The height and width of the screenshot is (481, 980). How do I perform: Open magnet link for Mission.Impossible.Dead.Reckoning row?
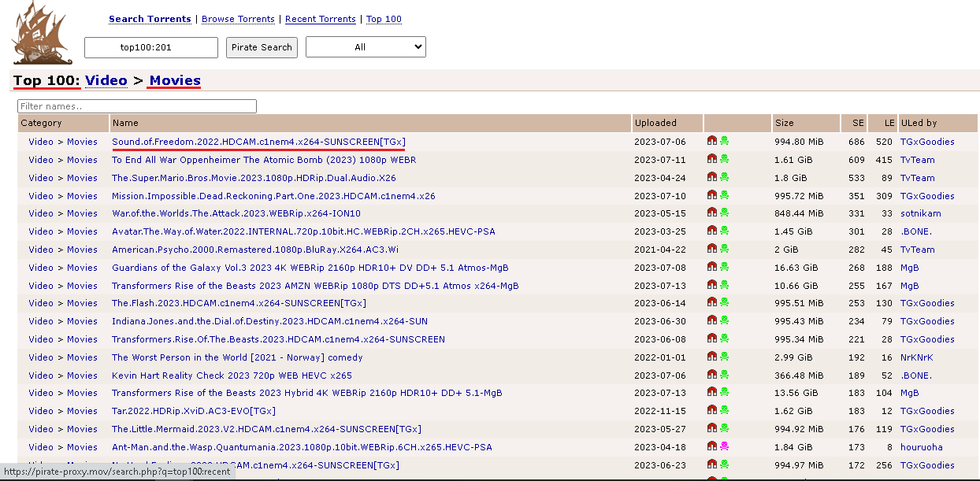[x=712, y=195]
